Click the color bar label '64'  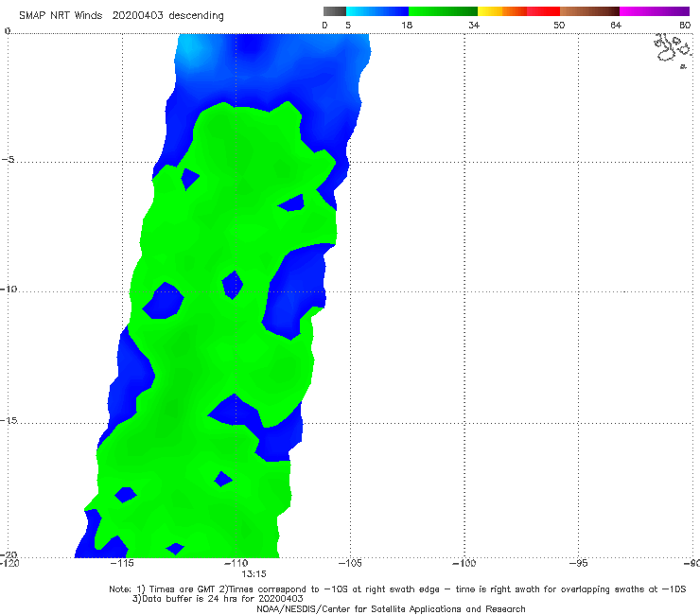pos(616,26)
